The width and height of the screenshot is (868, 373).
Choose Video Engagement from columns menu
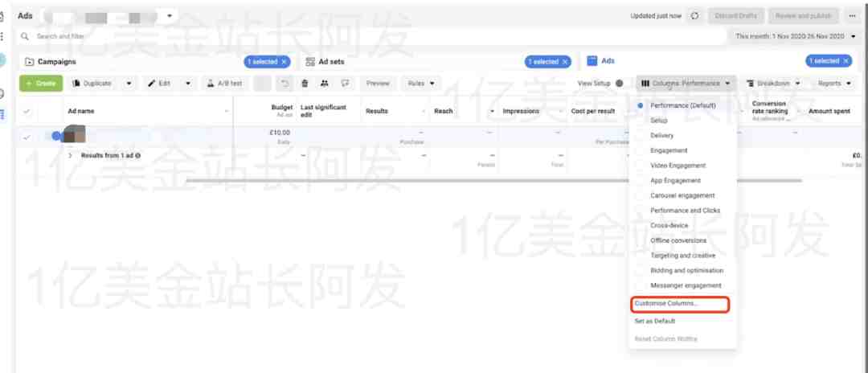[678, 166]
